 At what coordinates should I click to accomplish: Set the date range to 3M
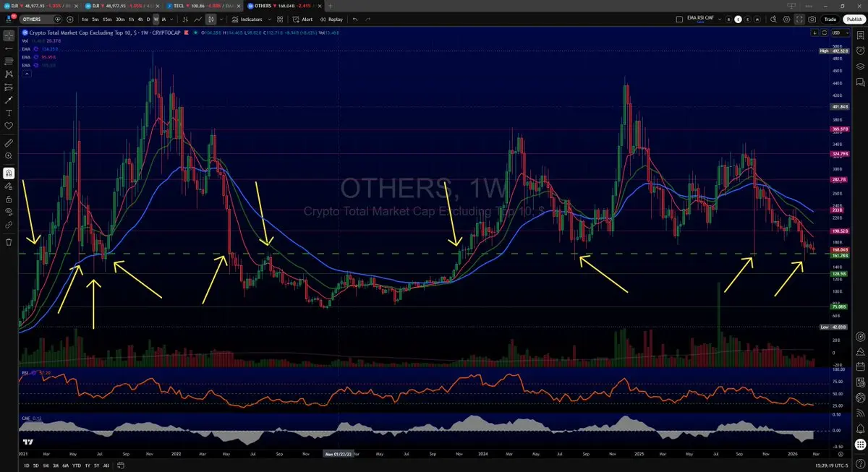[x=56, y=465]
